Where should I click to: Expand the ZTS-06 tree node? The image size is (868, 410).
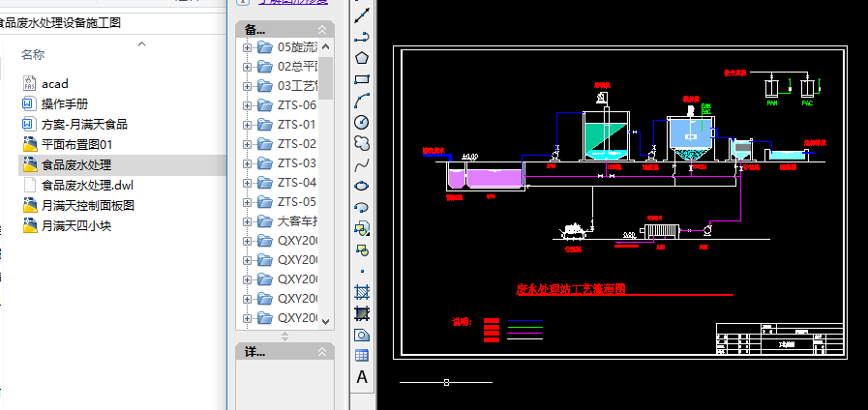pyautogui.click(x=247, y=105)
